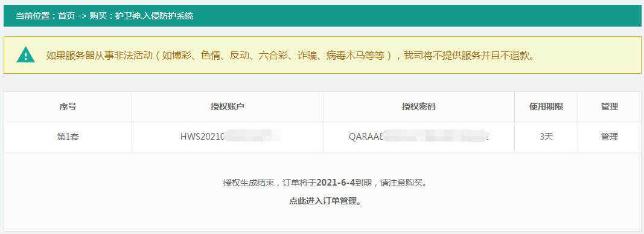Select the 序号 column header
Viewport: 644px width, 234px height.
click(x=68, y=106)
